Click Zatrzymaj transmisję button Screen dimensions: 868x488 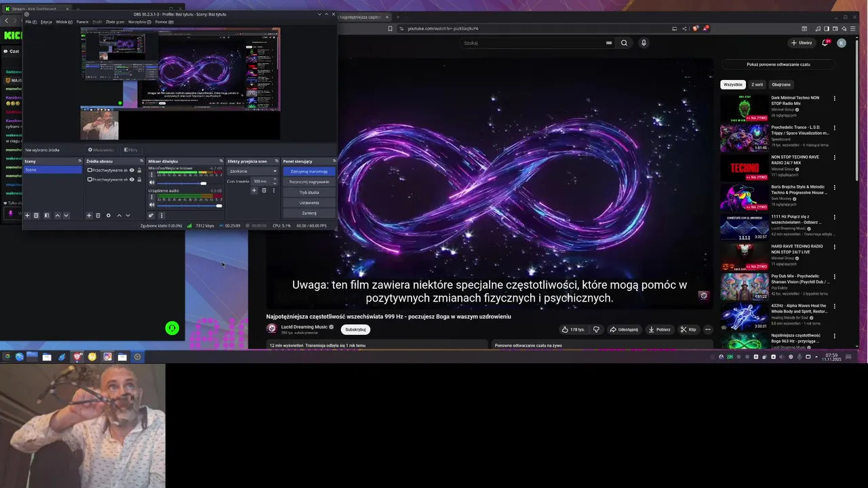click(x=309, y=171)
